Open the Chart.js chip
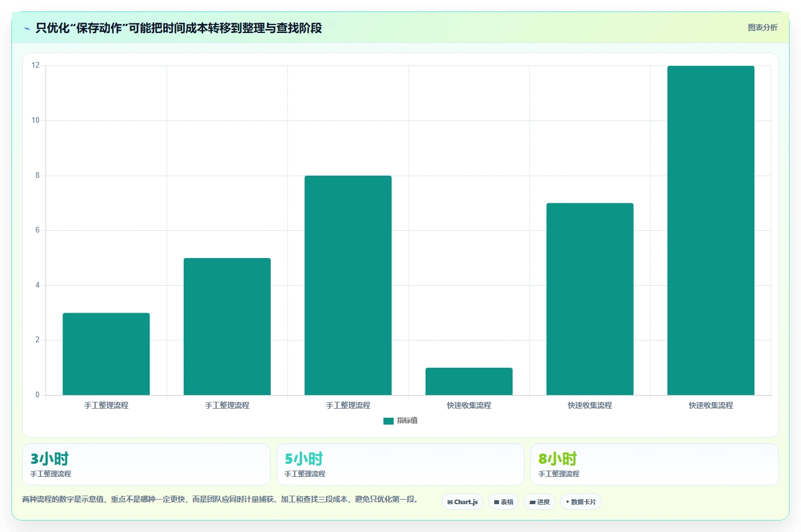Screen dimensions: 801x532 [463, 502]
